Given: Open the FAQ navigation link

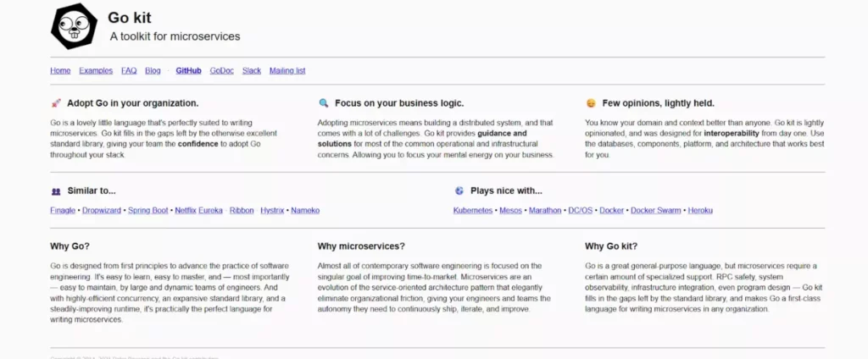Looking at the screenshot, I should pos(129,71).
